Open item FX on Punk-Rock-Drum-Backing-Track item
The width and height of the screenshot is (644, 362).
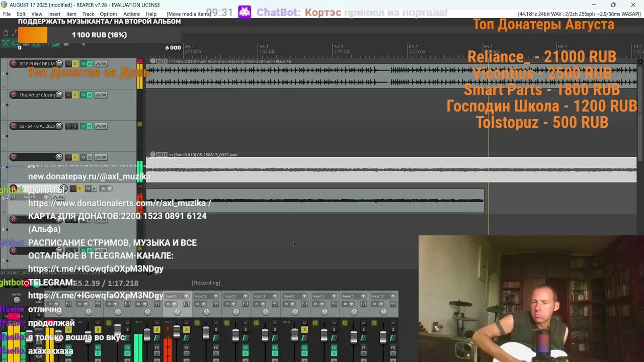click(165, 61)
